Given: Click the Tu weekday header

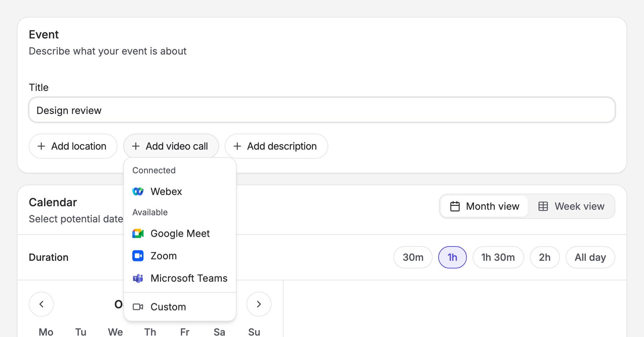Looking at the screenshot, I should [x=81, y=332].
